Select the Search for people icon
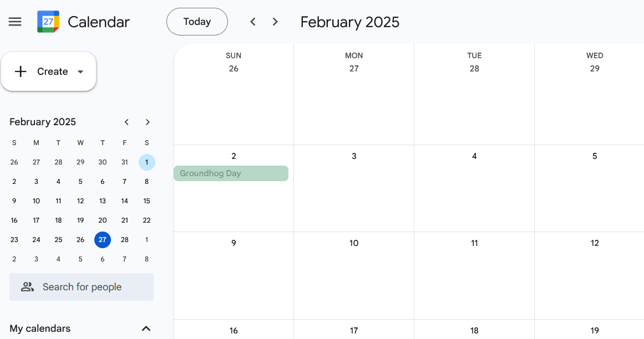This screenshot has height=339, width=644. click(27, 287)
